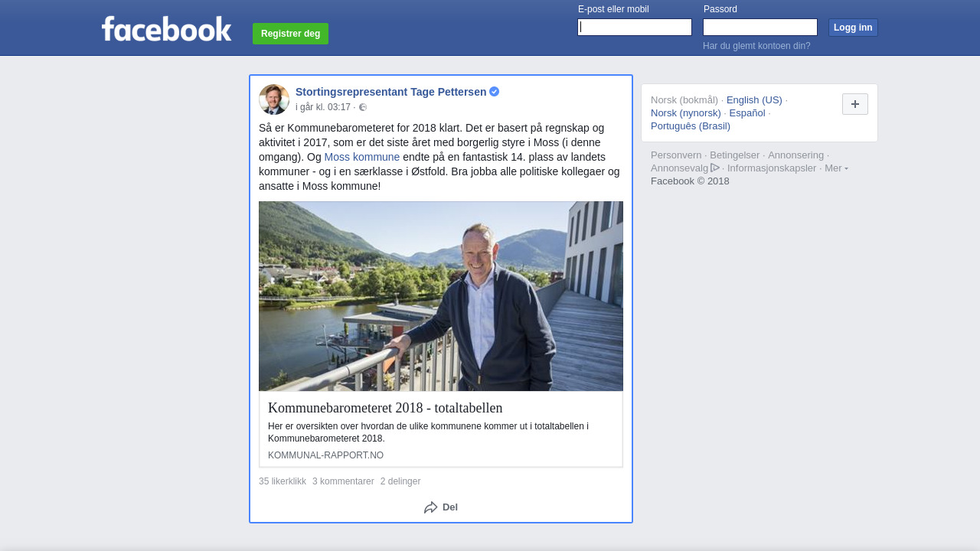The image size is (980, 551).
Task: Open Har du glemt kontoen din link
Action: tap(756, 46)
